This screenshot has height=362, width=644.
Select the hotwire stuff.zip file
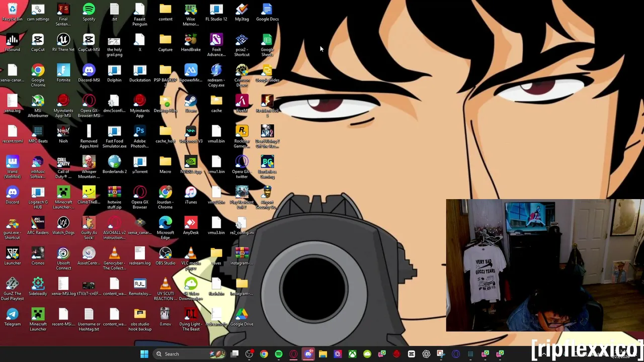click(114, 198)
